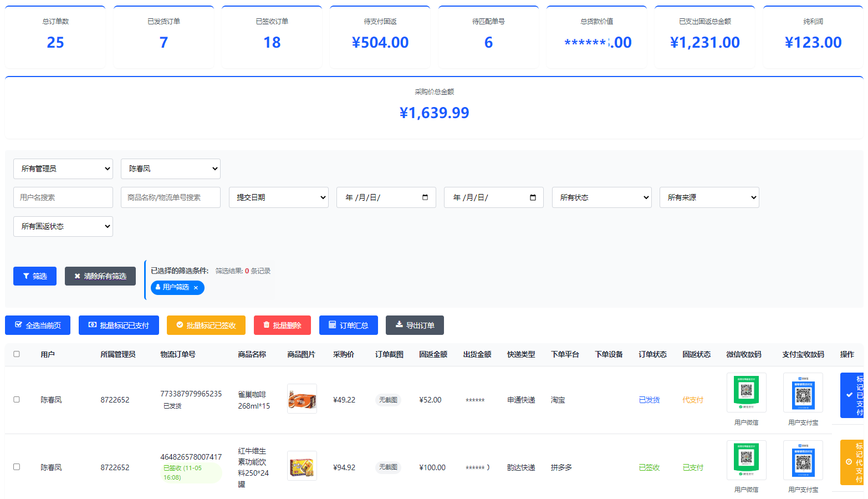Toggle the select-all checkbox in table header
868x499 pixels.
(x=17, y=354)
